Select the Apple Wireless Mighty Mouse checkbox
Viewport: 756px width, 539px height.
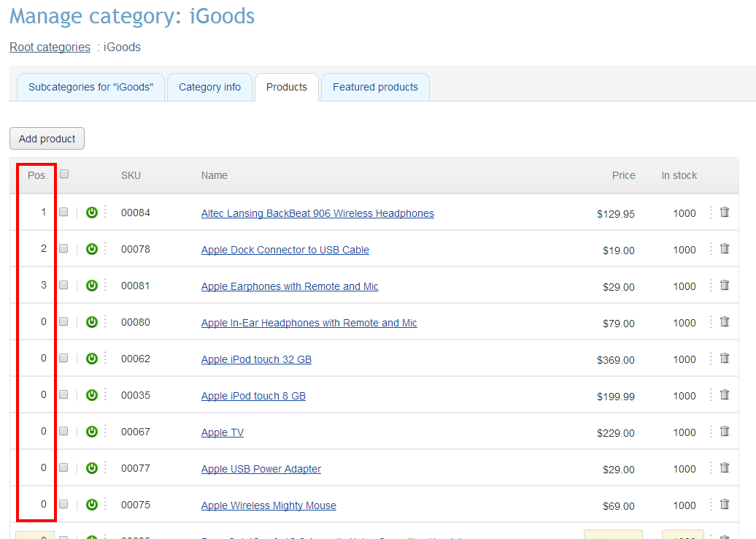pyautogui.click(x=63, y=504)
